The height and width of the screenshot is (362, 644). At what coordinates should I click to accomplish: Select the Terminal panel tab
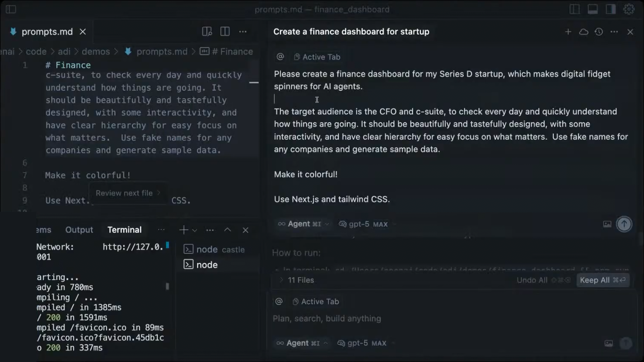click(x=125, y=230)
